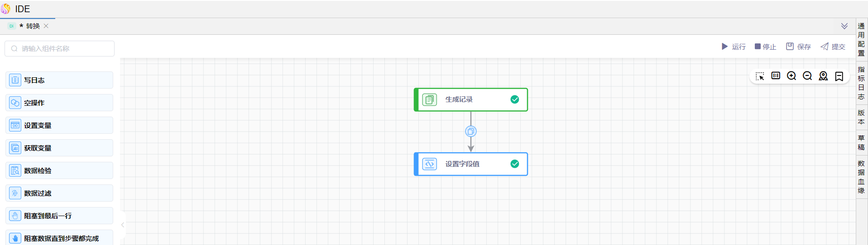
Task: Open the 指标日志 side tab
Action: pos(861,83)
